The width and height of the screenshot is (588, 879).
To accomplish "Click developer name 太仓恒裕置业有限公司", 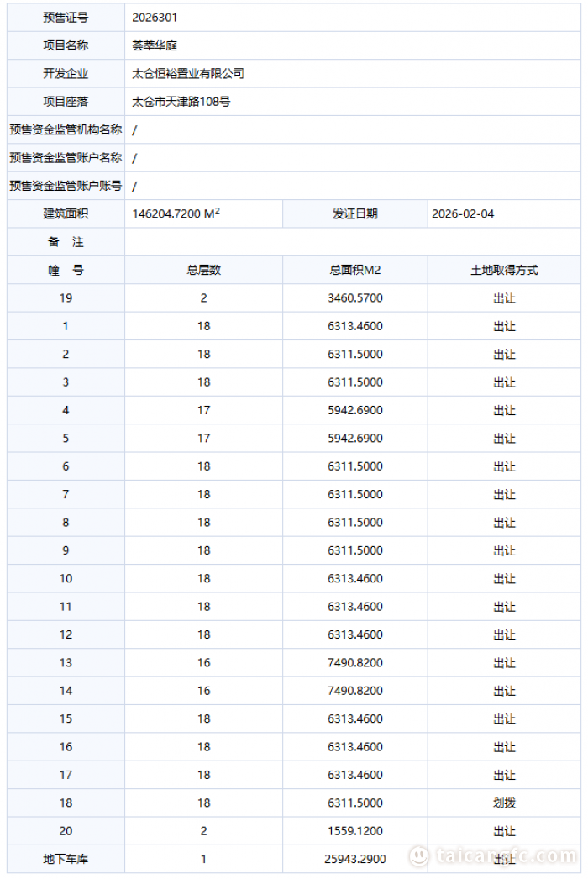I will (188, 74).
